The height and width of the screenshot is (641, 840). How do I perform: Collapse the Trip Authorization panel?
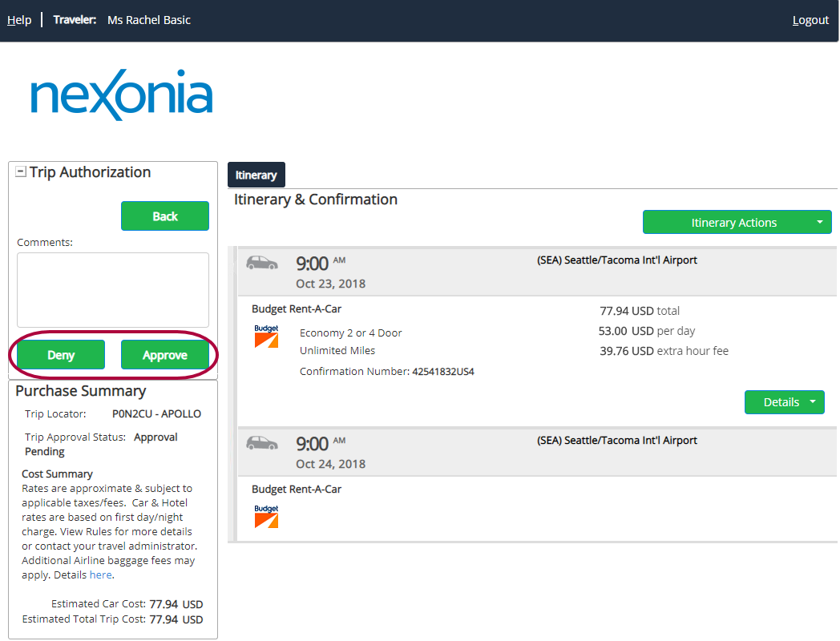(x=21, y=172)
